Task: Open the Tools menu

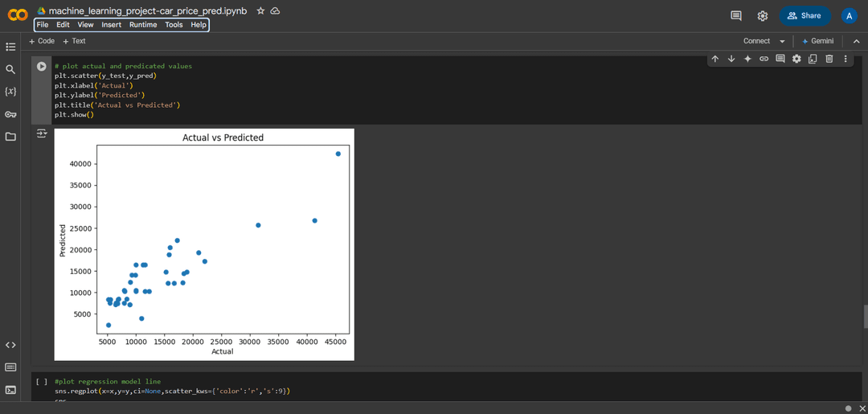Action: [174, 25]
